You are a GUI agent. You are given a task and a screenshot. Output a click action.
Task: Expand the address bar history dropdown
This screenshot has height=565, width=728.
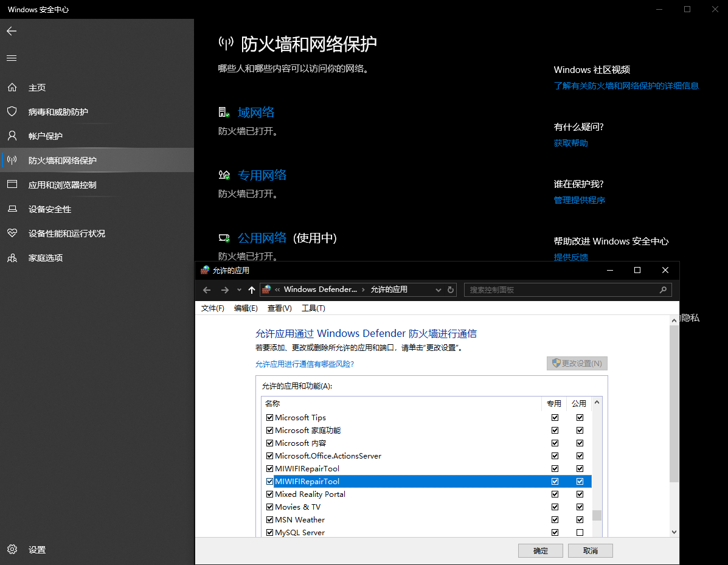(x=438, y=289)
